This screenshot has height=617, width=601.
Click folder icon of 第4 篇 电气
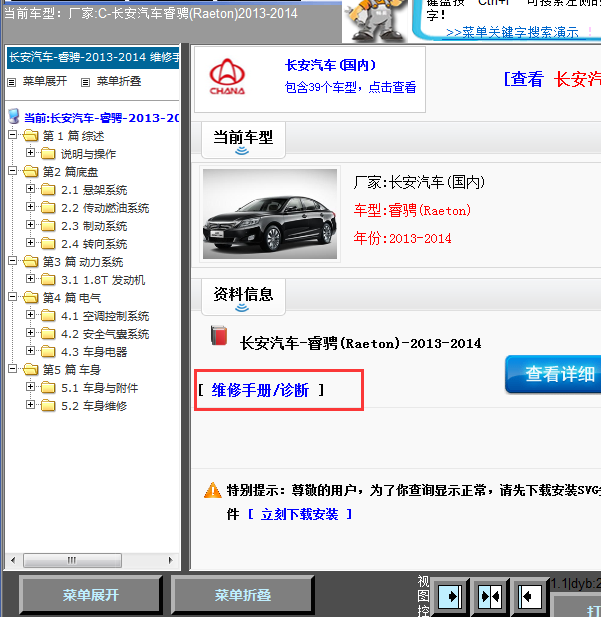coord(30,297)
